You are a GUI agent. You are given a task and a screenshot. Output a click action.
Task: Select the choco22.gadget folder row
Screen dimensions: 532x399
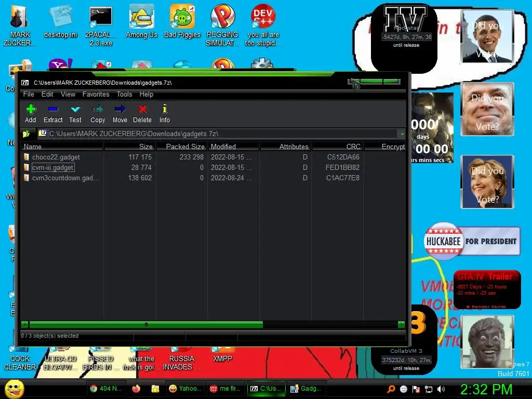click(214, 157)
